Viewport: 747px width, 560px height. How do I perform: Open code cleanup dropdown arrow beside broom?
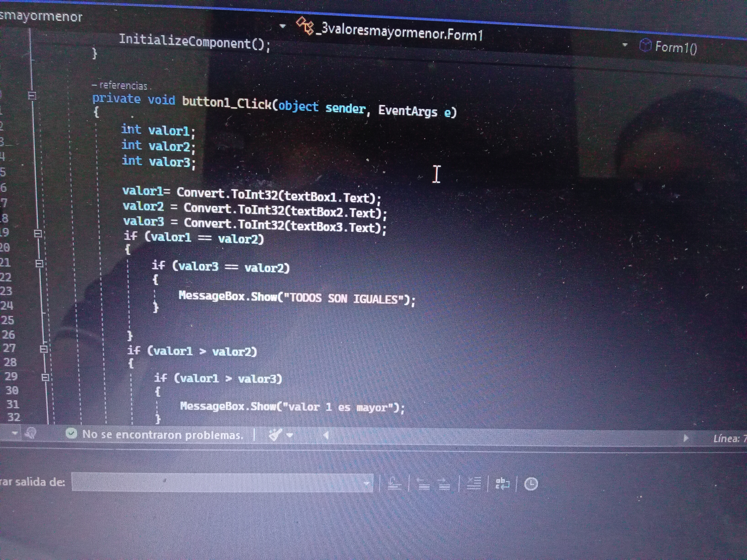pos(290,435)
